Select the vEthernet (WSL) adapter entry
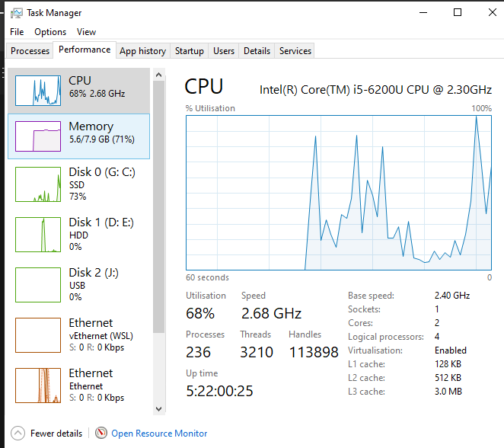 click(x=78, y=334)
